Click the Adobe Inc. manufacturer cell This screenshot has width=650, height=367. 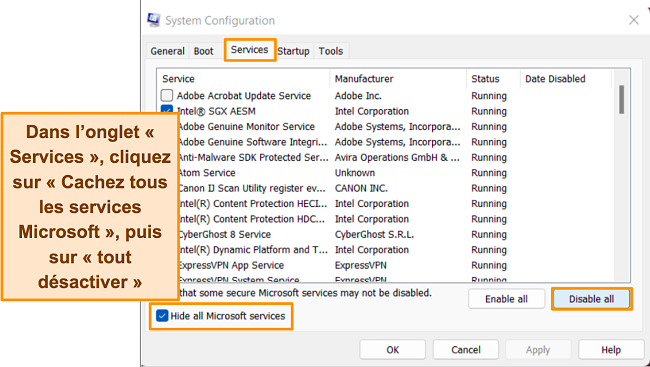click(x=358, y=95)
